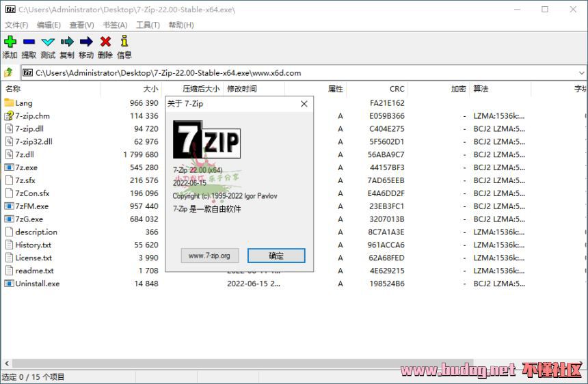The image size is (588, 384).
Task: Click the red Delete (删除) toolbar icon
Action: [x=105, y=42]
